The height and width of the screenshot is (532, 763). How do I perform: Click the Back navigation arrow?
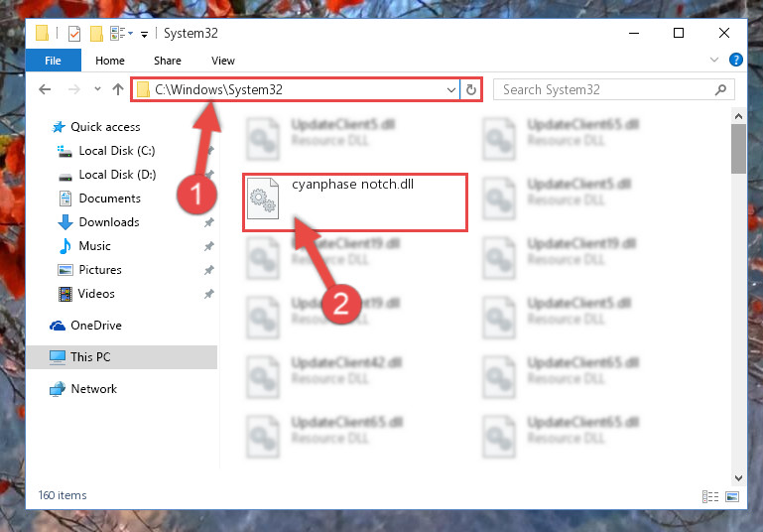pyautogui.click(x=45, y=89)
